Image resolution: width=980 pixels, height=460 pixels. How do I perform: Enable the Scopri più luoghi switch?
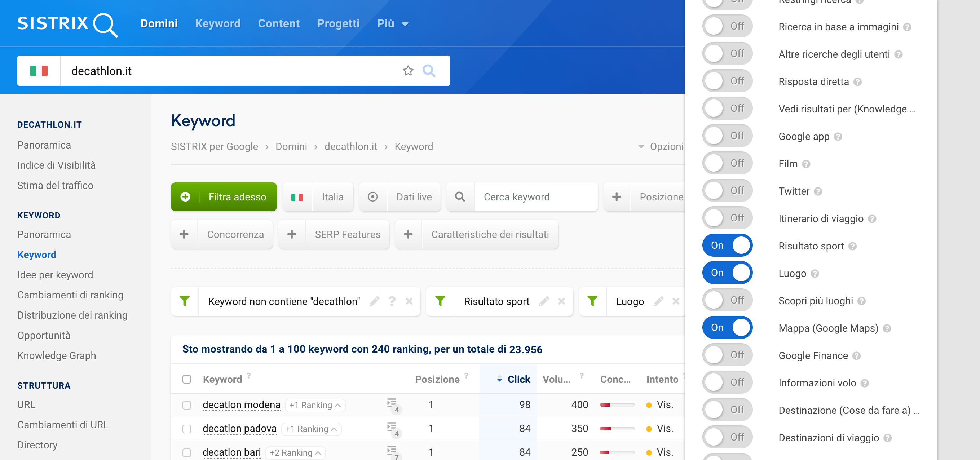point(727,300)
